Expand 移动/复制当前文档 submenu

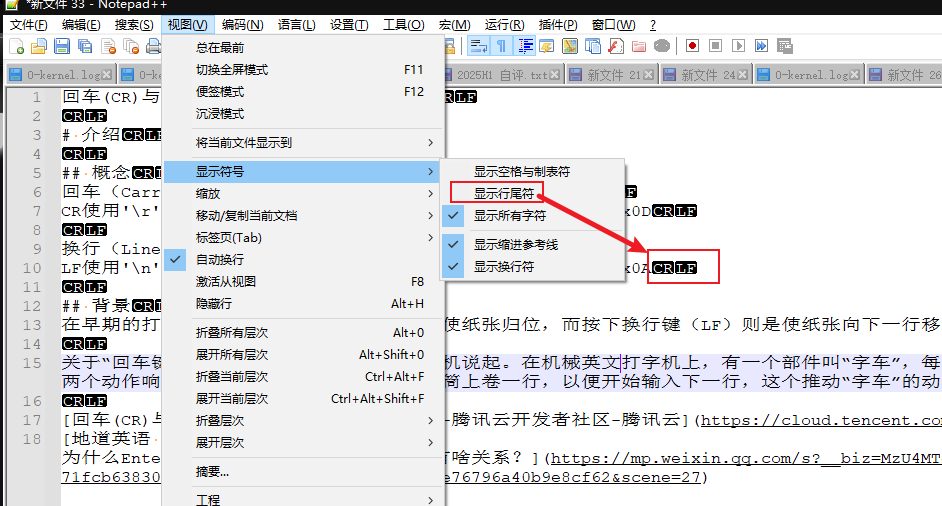(x=303, y=216)
